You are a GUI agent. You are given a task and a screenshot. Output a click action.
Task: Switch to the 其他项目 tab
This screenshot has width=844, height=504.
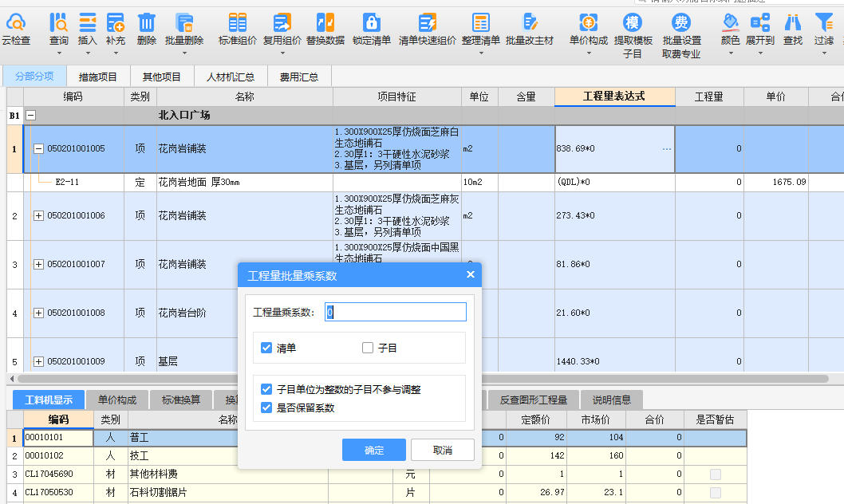(x=161, y=77)
